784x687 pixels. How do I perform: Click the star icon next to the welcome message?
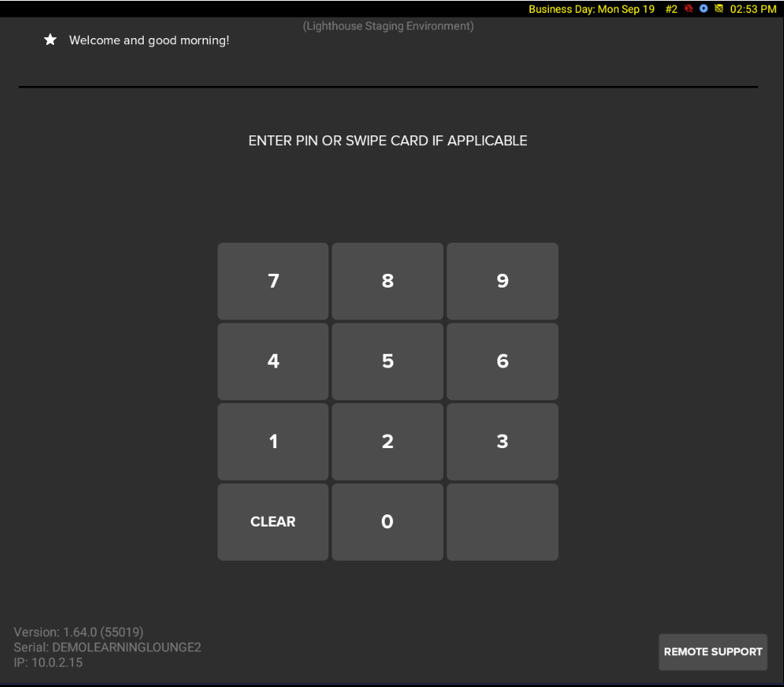tap(50, 40)
